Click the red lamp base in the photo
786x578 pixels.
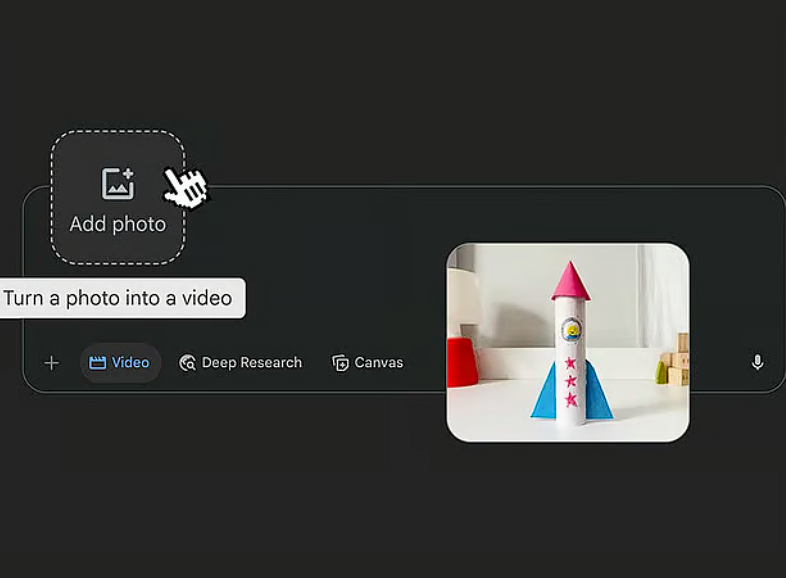tap(460, 361)
